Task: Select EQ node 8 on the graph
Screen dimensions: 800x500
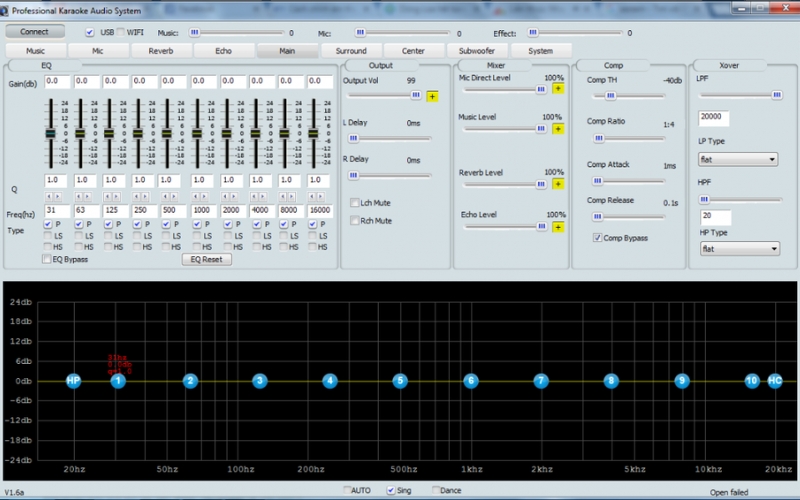Action: click(x=611, y=381)
